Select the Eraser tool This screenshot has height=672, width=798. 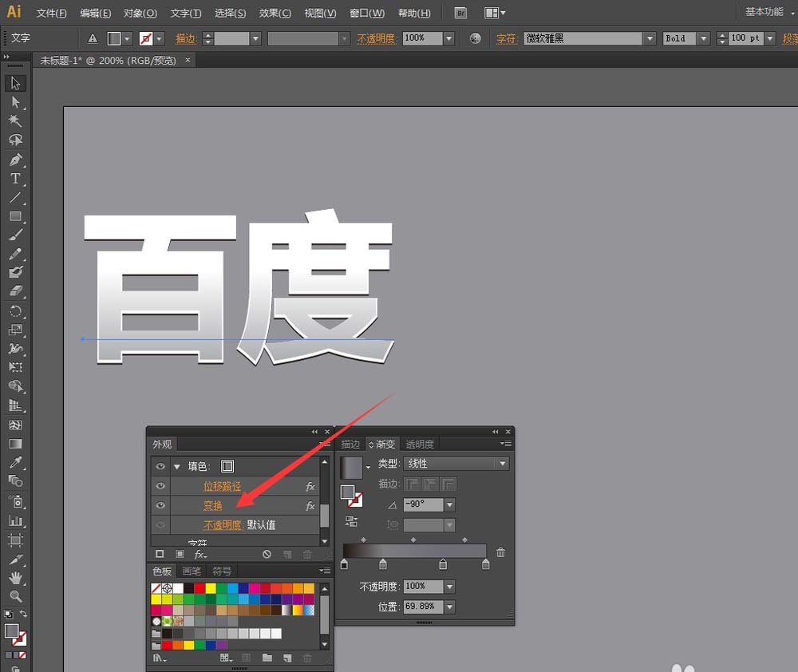tap(15, 291)
